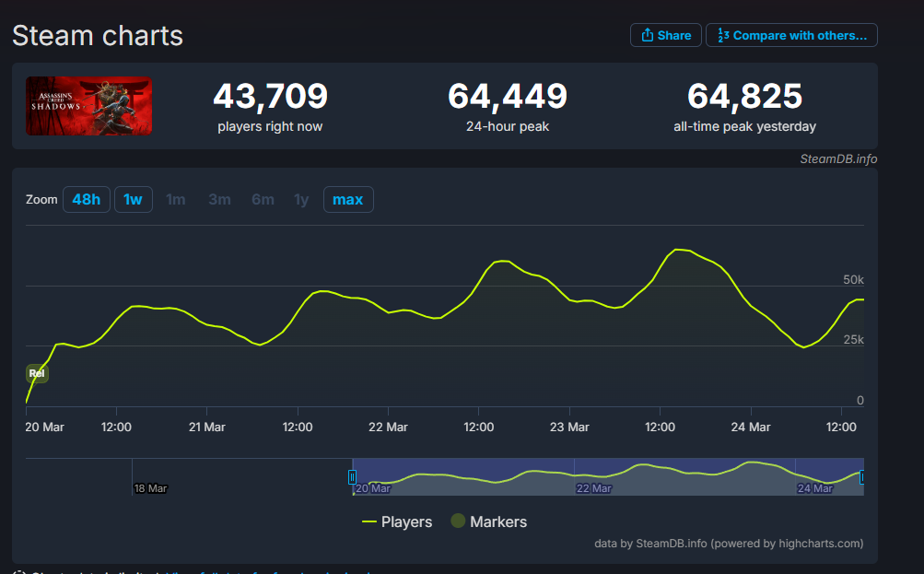
Task: Click the left navigator range handle
Action: tap(352, 476)
